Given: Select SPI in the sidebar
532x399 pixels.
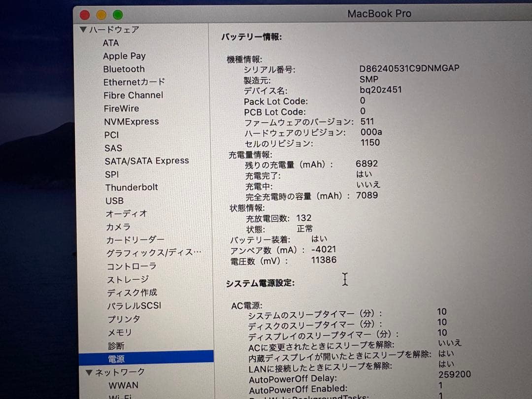Looking at the screenshot, I should tap(112, 174).
